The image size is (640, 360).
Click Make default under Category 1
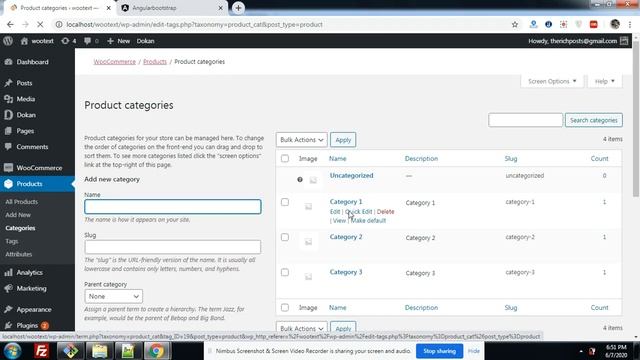[368, 220]
